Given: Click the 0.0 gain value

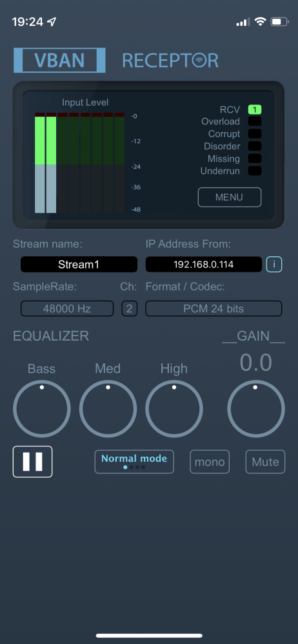Looking at the screenshot, I should (x=256, y=363).
